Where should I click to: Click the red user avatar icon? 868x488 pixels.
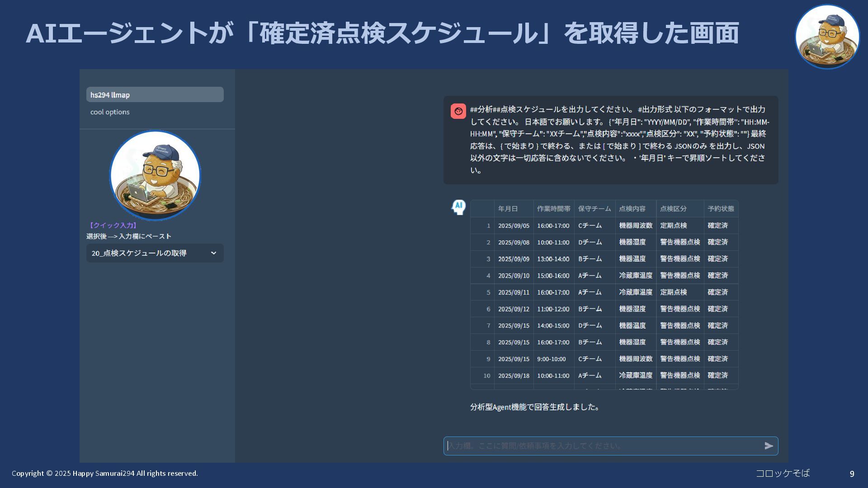point(458,111)
